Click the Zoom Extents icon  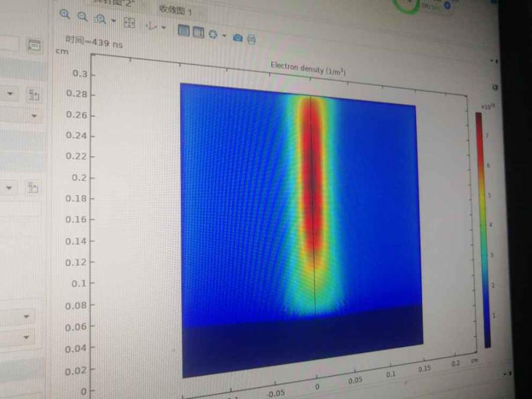(129, 22)
